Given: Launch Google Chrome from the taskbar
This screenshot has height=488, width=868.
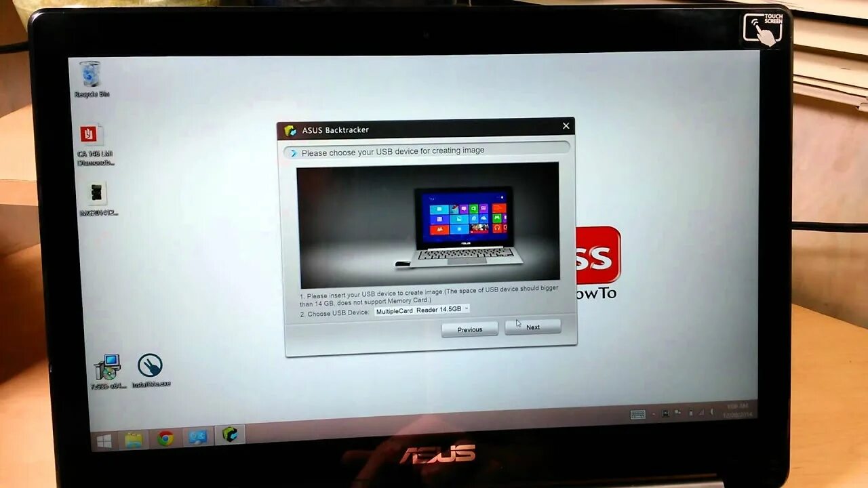Looking at the screenshot, I should coord(165,439).
